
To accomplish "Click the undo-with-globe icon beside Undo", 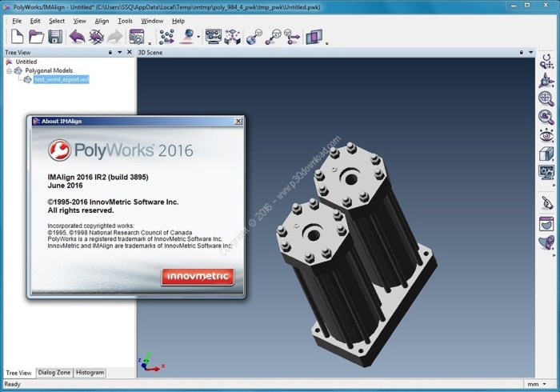I will 96,37.
